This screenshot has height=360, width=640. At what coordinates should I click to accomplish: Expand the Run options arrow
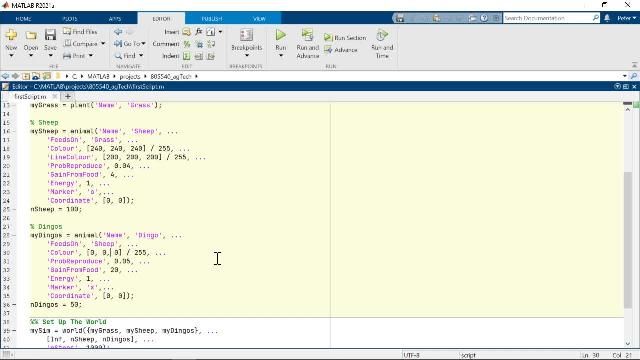click(x=281, y=56)
